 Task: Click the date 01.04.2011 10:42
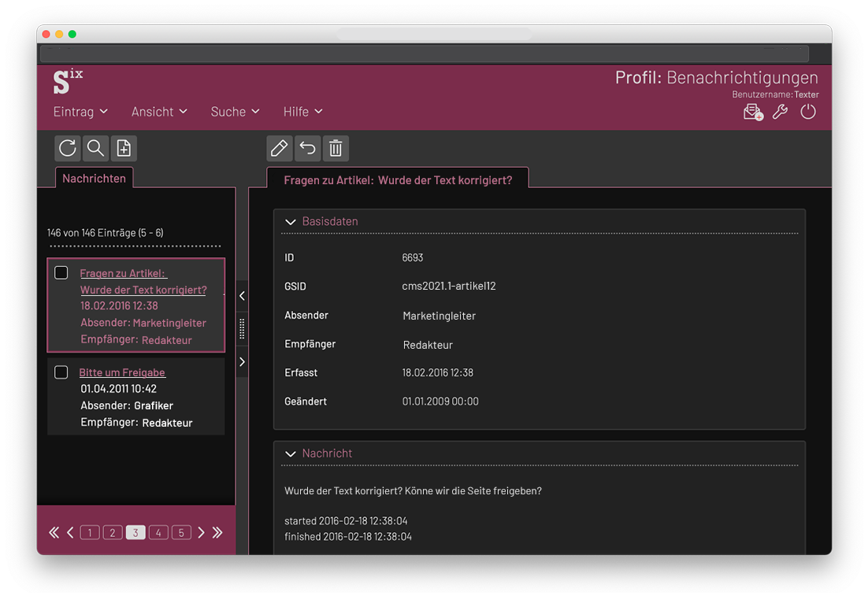[x=118, y=389]
